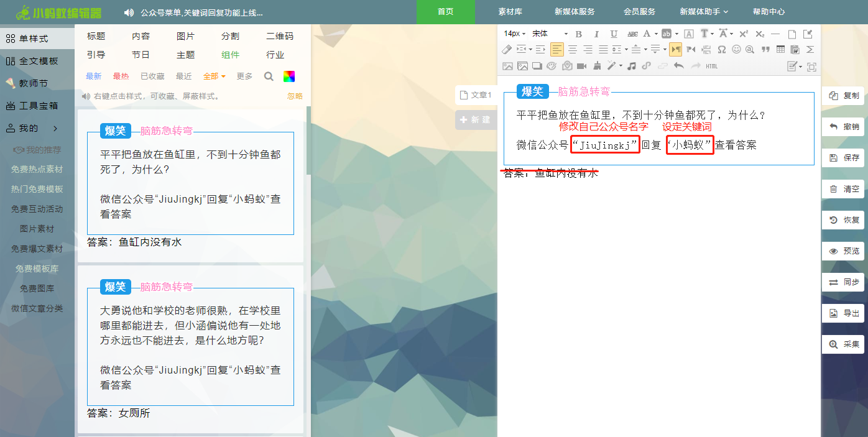Toggle underline formatting
Image resolution: width=868 pixels, height=437 pixels.
(614, 34)
